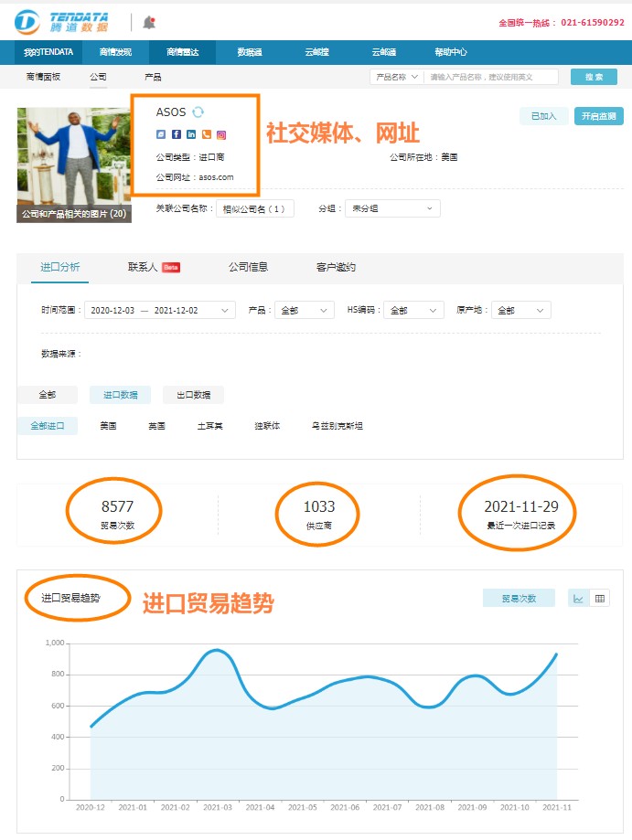Click the 搜索 button

(594, 77)
